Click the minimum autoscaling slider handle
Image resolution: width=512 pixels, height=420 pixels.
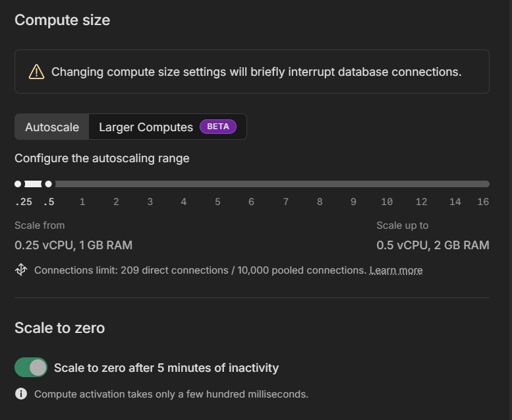18,184
